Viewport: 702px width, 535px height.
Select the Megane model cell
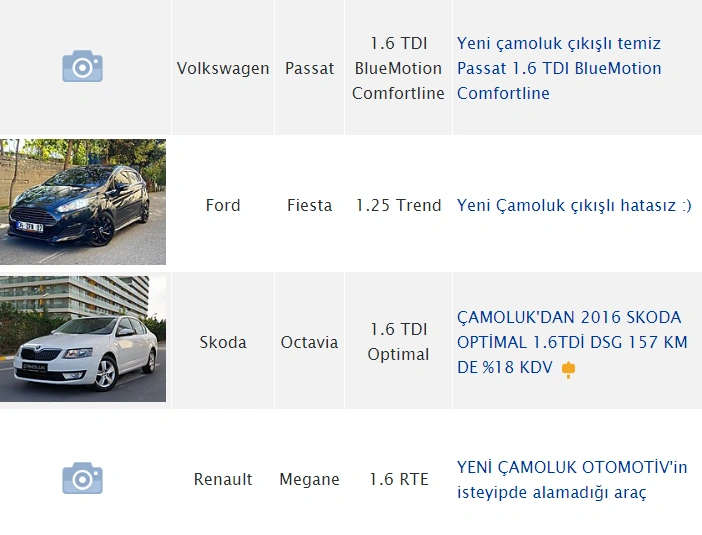(309, 479)
